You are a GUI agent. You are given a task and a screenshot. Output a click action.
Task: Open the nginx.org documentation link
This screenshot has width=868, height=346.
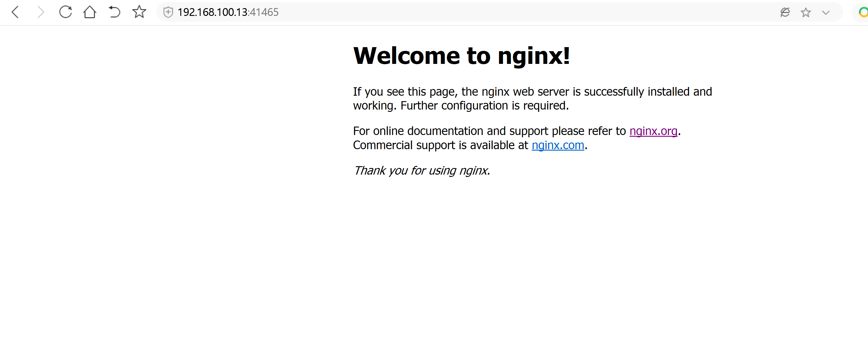[653, 131]
